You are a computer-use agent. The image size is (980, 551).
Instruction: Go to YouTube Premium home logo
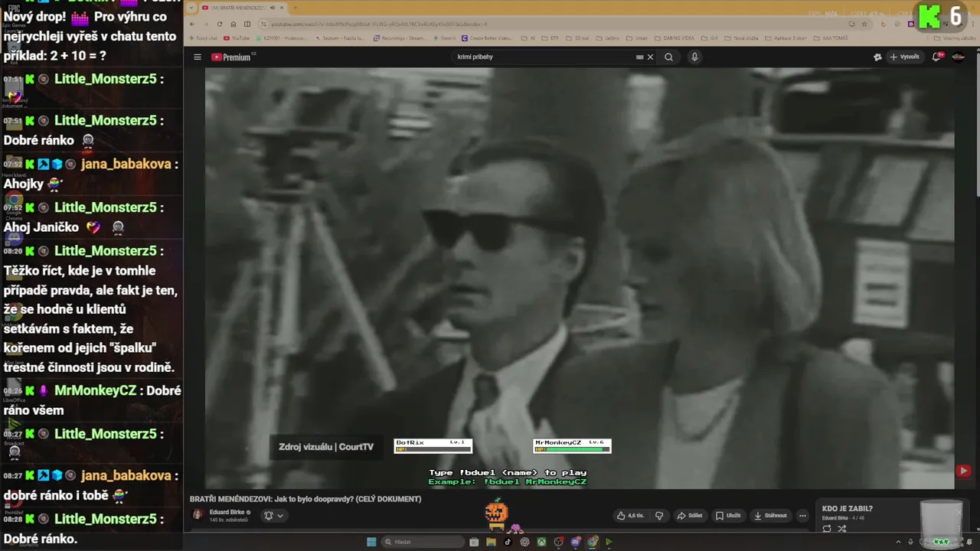pos(233,57)
